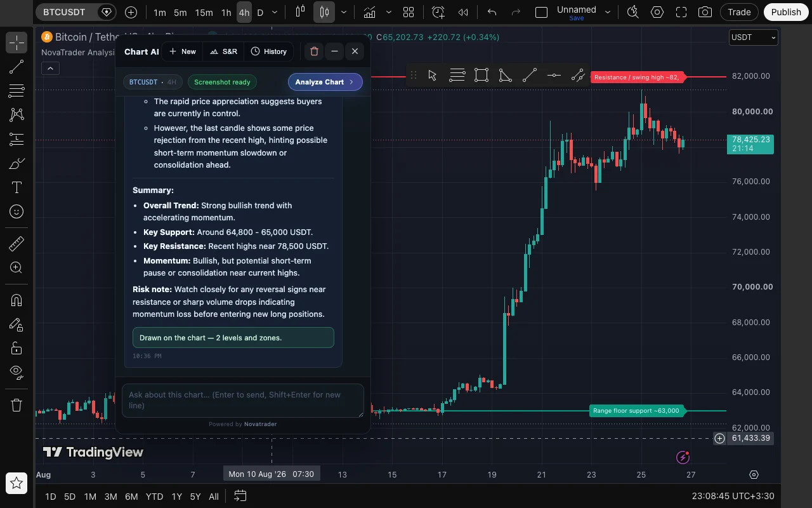Activate the zoom-in tool in left sidebar
Image resolution: width=812 pixels, height=508 pixels.
[16, 267]
